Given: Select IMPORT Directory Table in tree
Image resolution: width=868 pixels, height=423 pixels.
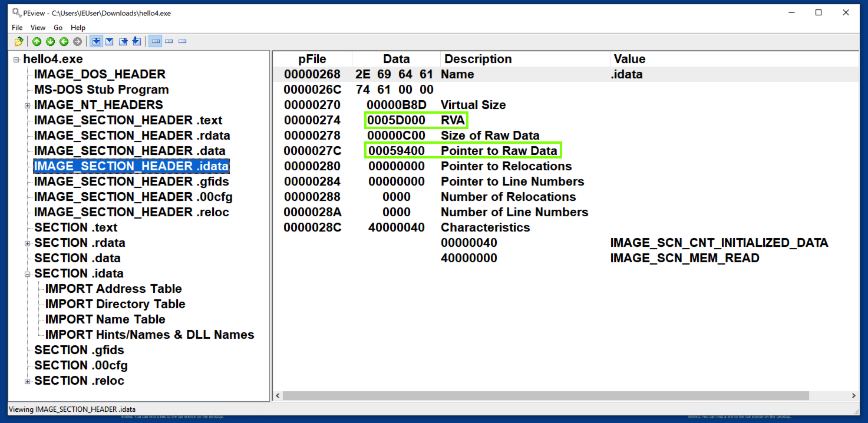Looking at the screenshot, I should tap(115, 304).
